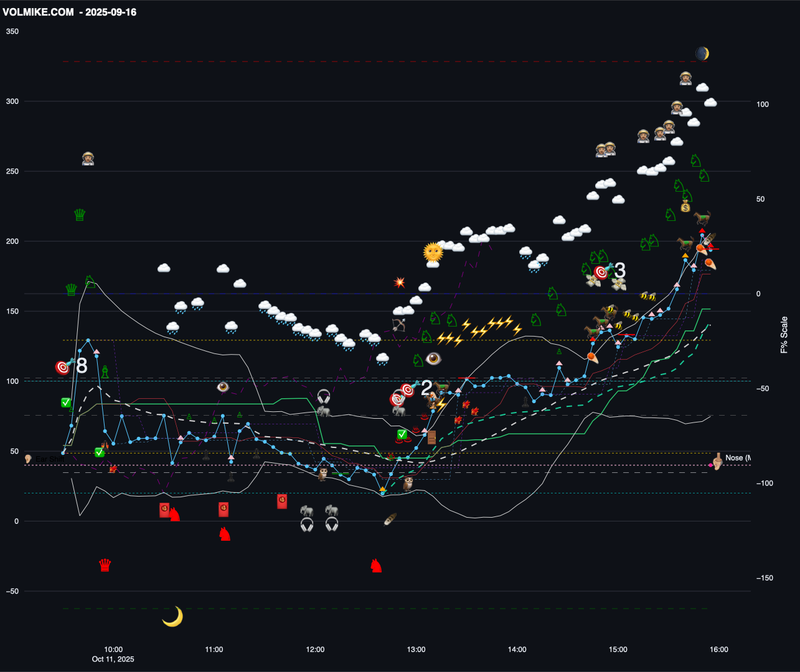This screenshot has width=800, height=672.
Task: Click the green chess piece beside target 8
Action: (105, 371)
